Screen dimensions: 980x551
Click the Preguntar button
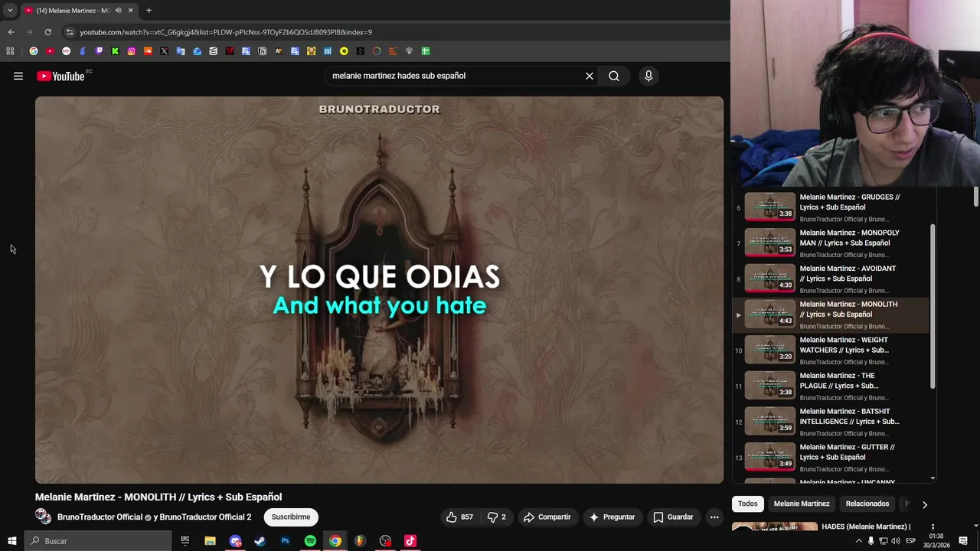point(612,517)
